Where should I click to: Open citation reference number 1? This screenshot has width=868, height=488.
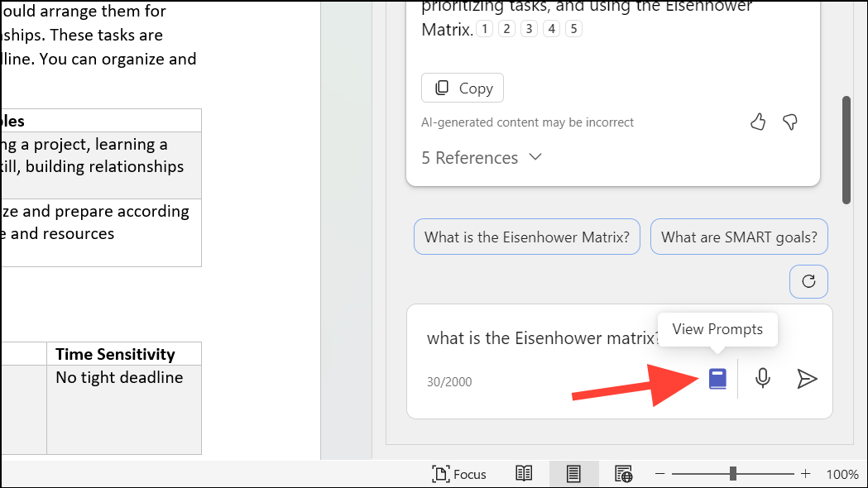click(x=484, y=27)
